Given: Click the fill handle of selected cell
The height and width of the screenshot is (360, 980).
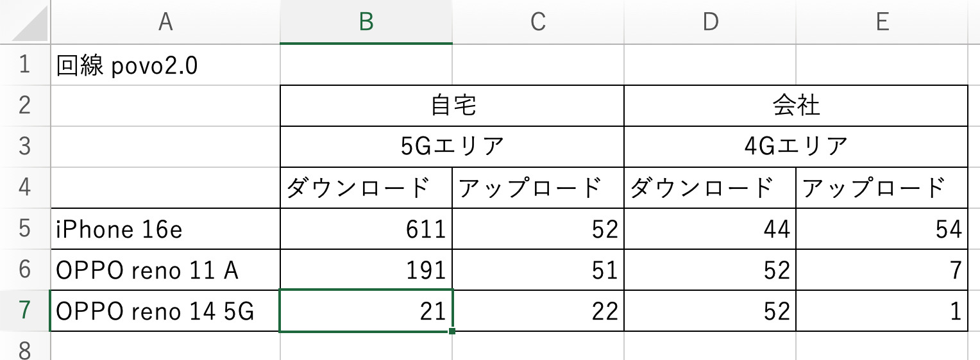Looking at the screenshot, I should click(453, 331).
